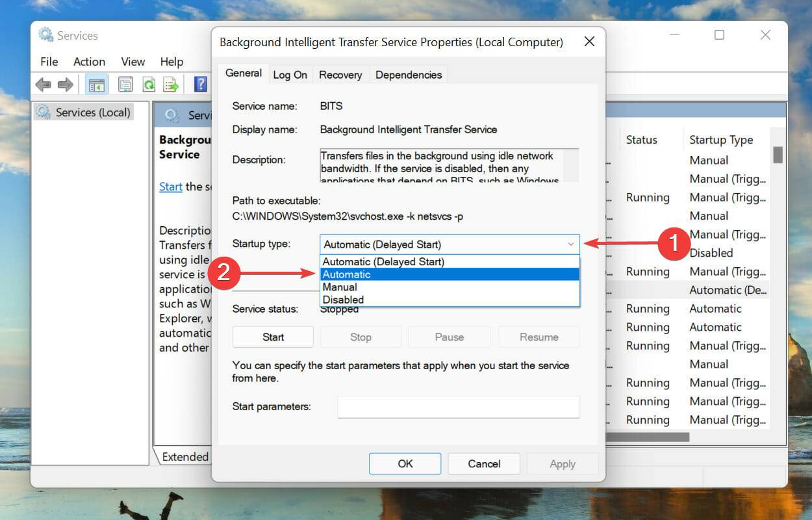Click the Start button for BITS service
Screen dimensions: 812x520
272,337
